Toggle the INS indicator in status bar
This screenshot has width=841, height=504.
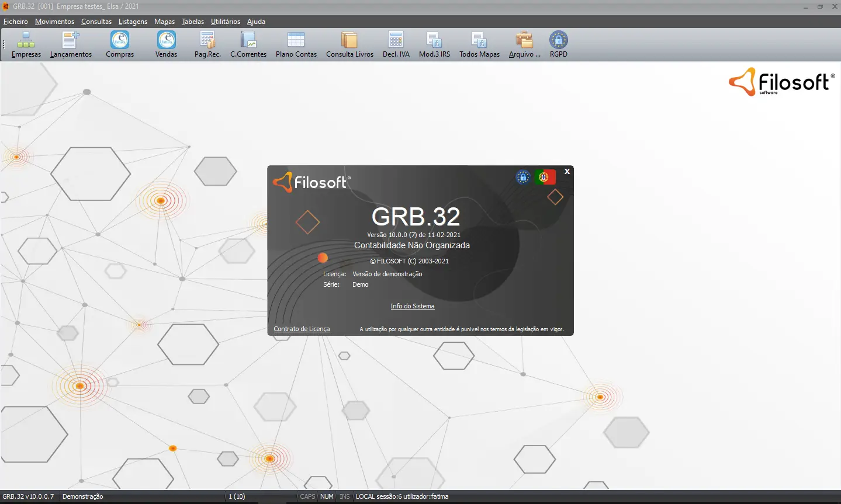pyautogui.click(x=344, y=496)
